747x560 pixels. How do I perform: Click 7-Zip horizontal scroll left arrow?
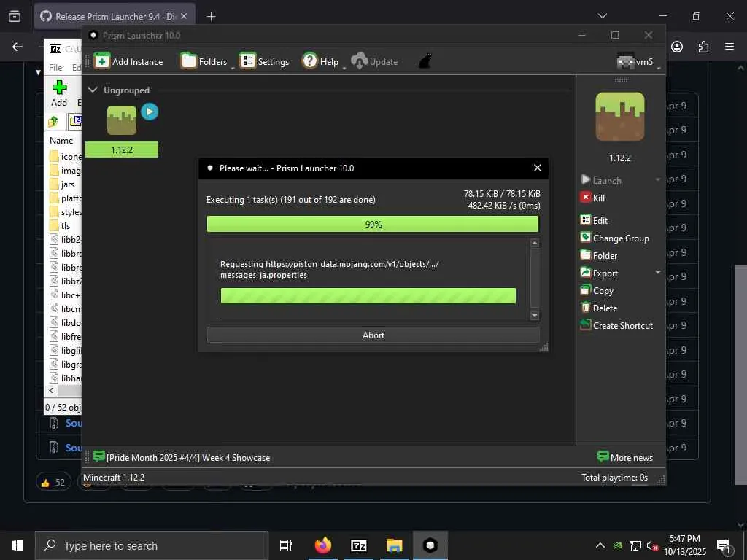[52, 390]
